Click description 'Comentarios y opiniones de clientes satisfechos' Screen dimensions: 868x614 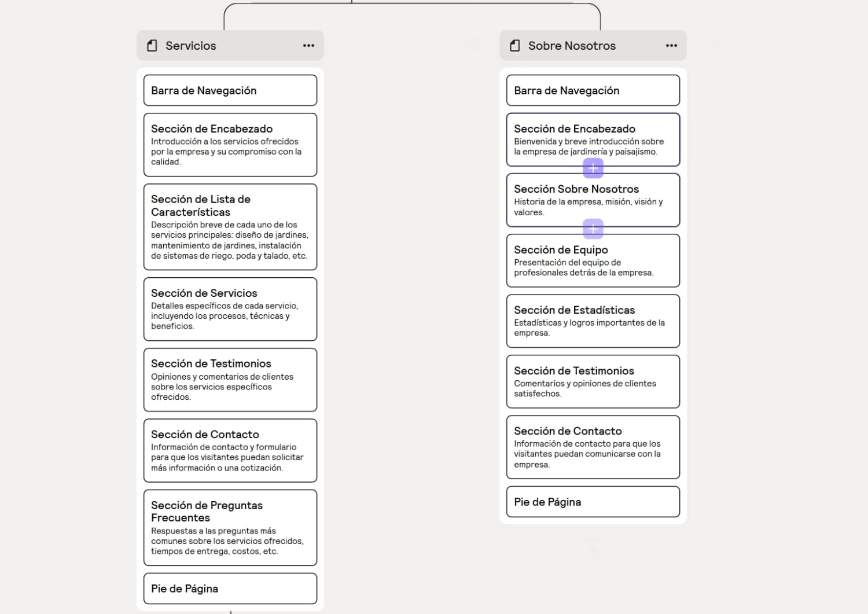(585, 388)
